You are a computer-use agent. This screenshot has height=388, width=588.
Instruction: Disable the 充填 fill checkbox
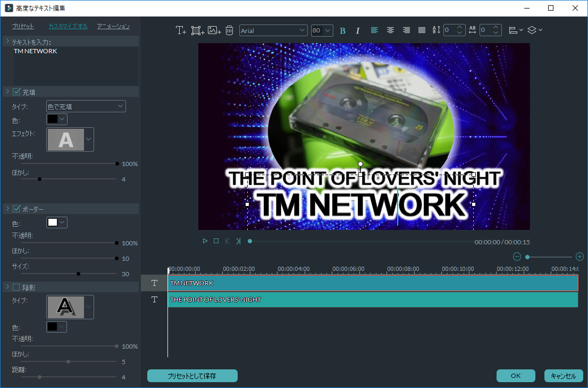pyautogui.click(x=16, y=92)
